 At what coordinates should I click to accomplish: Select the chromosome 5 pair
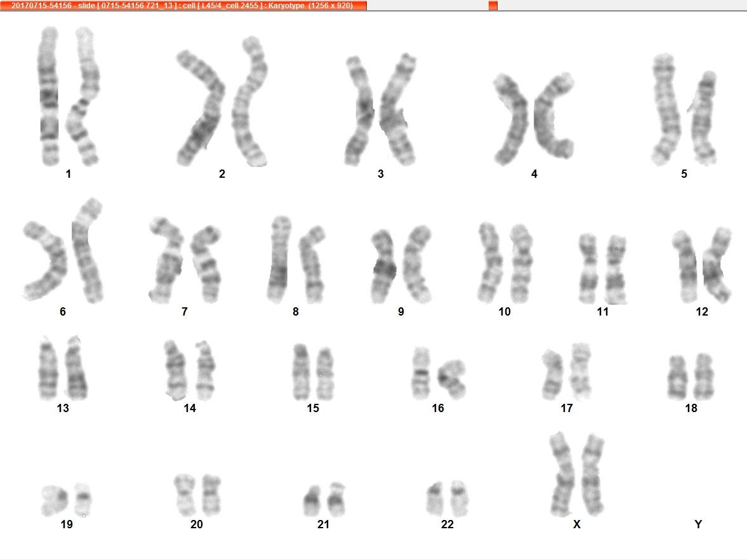click(x=684, y=110)
